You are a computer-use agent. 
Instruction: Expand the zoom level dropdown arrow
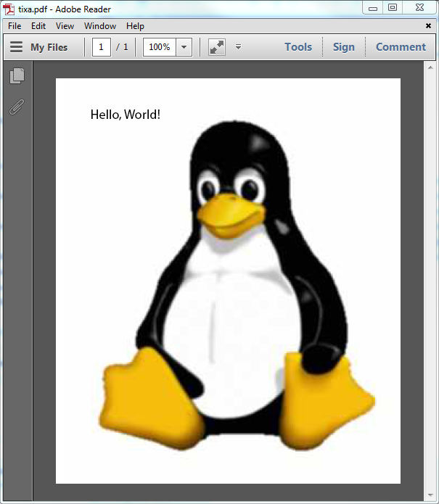click(x=184, y=47)
